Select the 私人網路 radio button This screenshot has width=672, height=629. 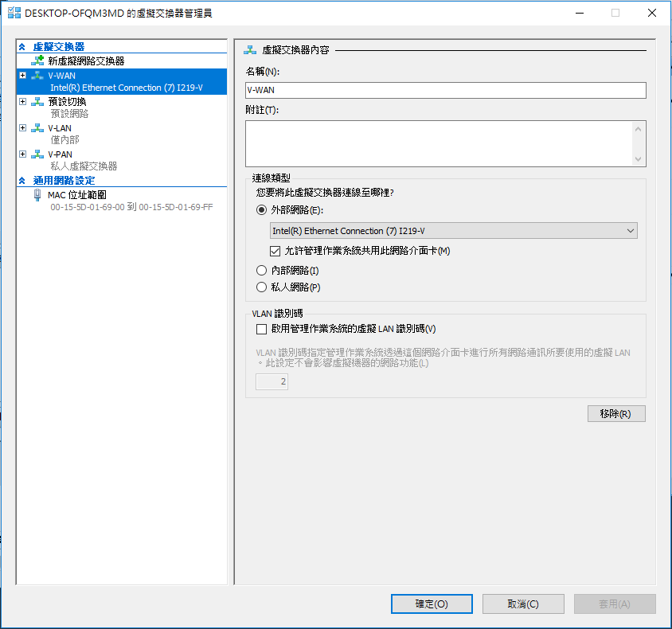[x=261, y=287]
